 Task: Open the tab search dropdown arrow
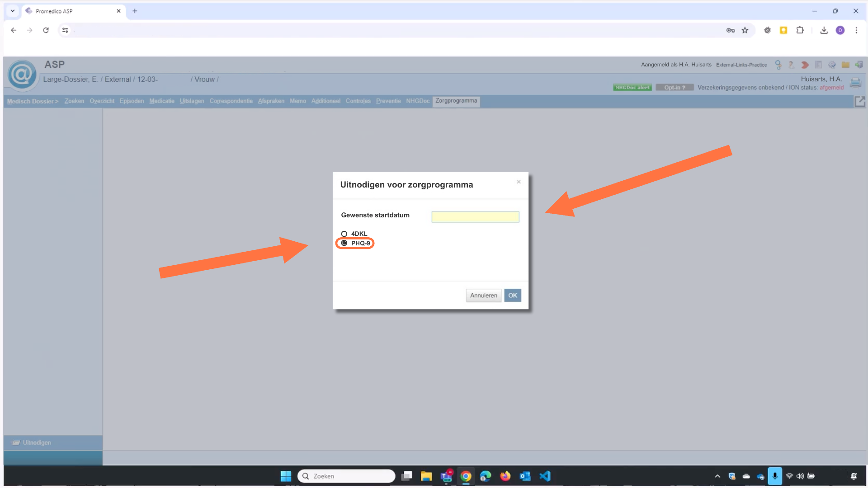point(13,11)
